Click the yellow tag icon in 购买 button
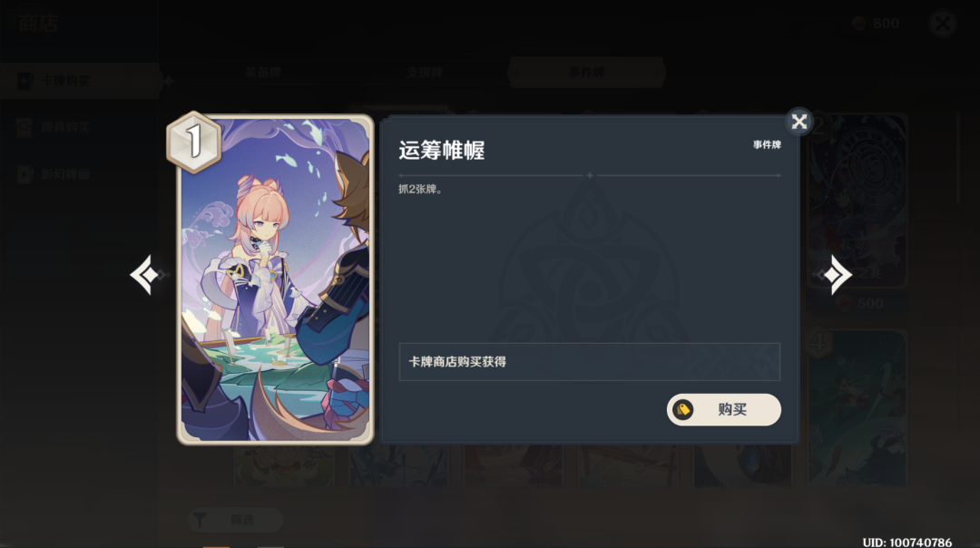980x548 pixels. coord(683,410)
